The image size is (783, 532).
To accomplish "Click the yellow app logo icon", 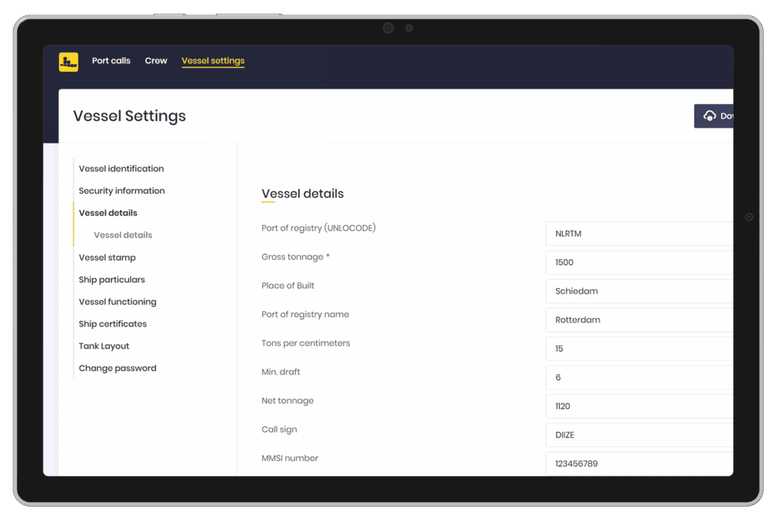I will (x=69, y=62).
